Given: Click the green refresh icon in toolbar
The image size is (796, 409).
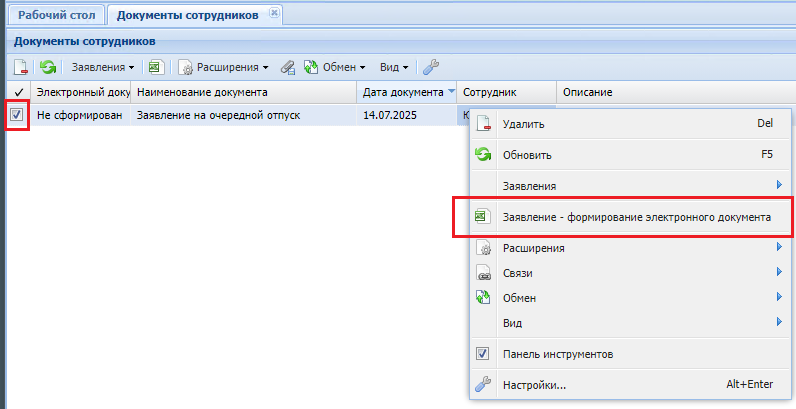Looking at the screenshot, I should 47,67.
